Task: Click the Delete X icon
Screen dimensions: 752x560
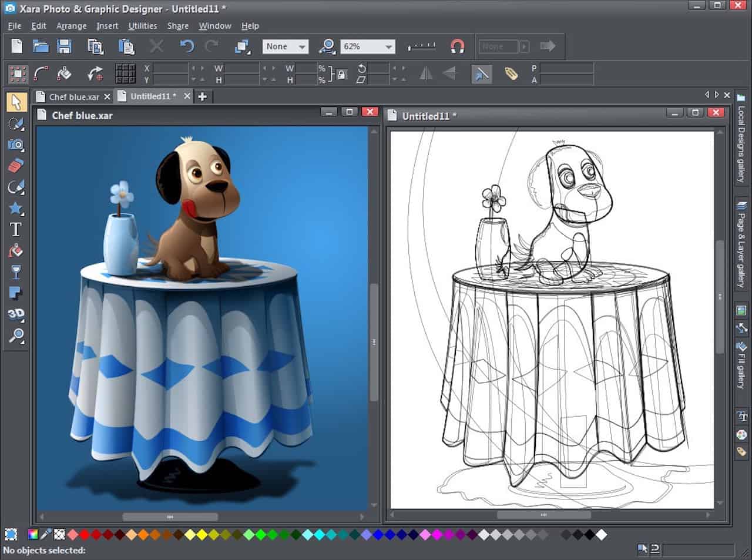Action: 157,46
